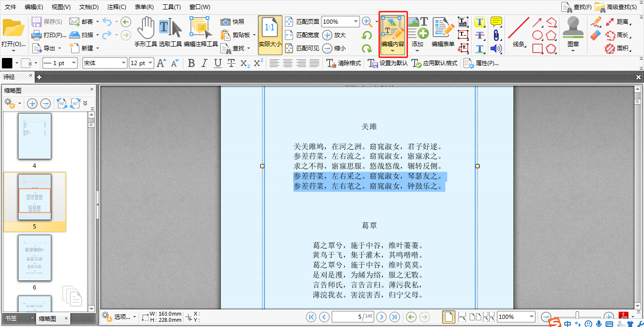Select the Hand tool (手形工具)
This screenshot has width=644, height=327.
tap(146, 32)
